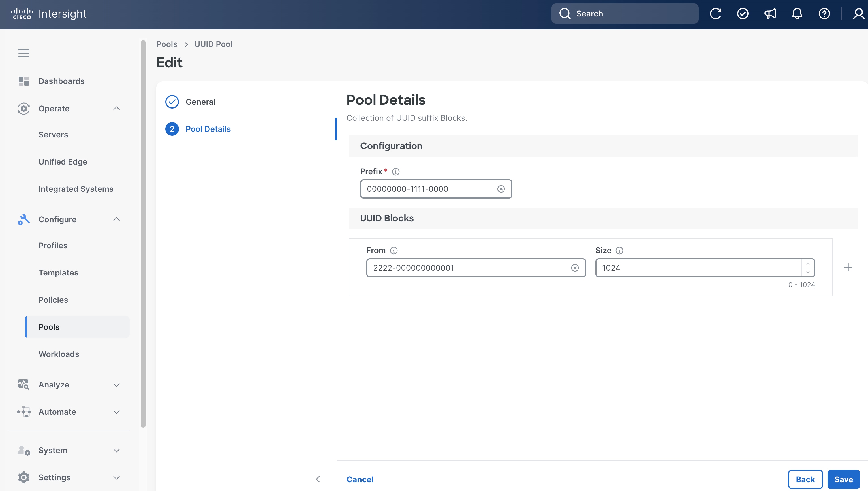Open Servers in the sidebar
Image resolution: width=868 pixels, height=491 pixels.
[53, 135]
